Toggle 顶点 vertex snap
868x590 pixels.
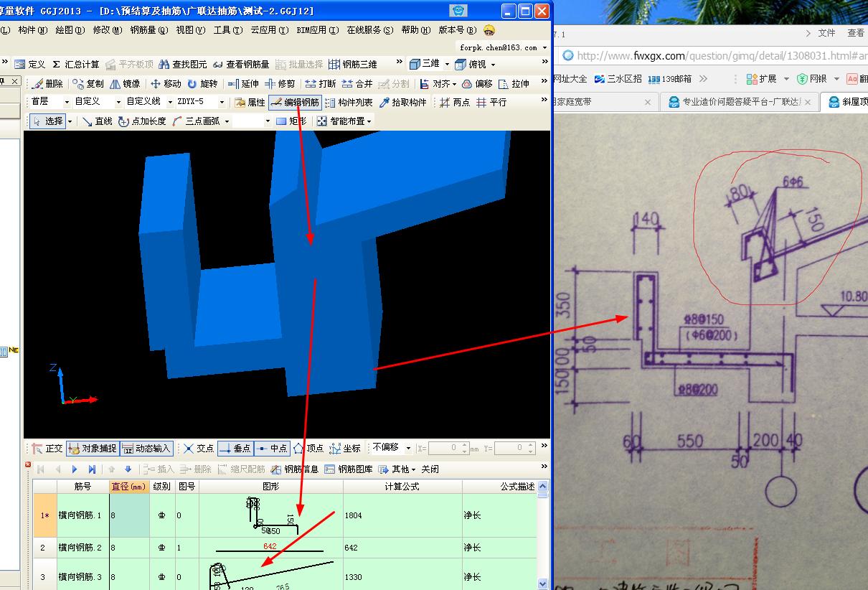point(308,449)
